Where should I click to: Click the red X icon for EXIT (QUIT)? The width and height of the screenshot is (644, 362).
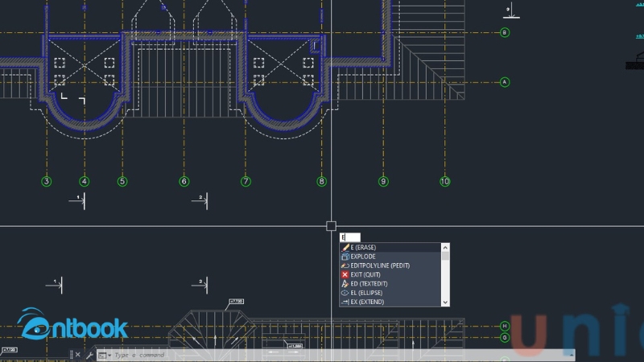click(x=345, y=274)
